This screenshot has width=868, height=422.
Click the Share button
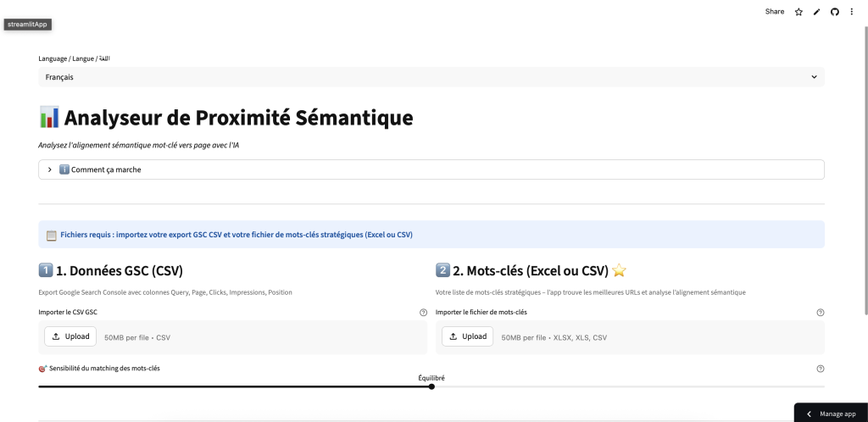(x=775, y=12)
